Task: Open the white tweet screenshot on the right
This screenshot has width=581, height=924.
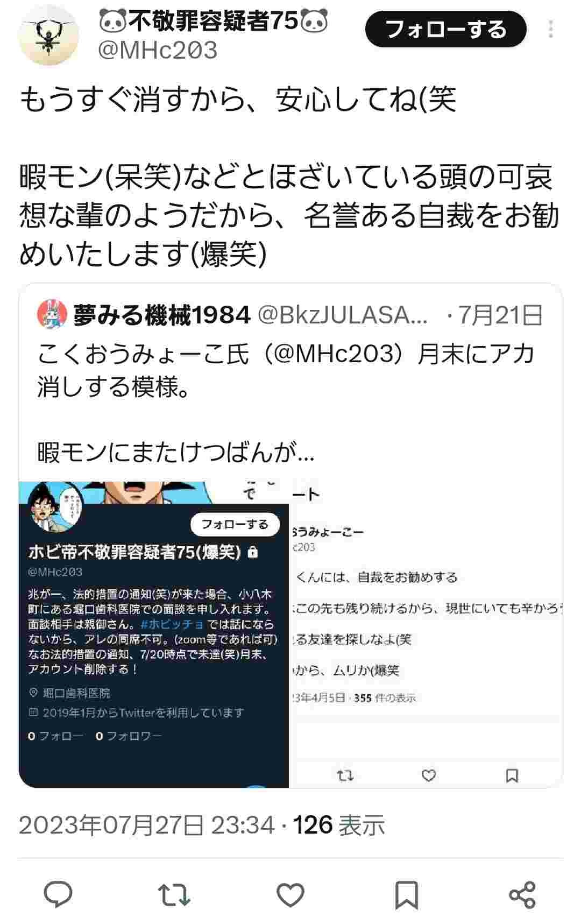Action: (x=426, y=634)
